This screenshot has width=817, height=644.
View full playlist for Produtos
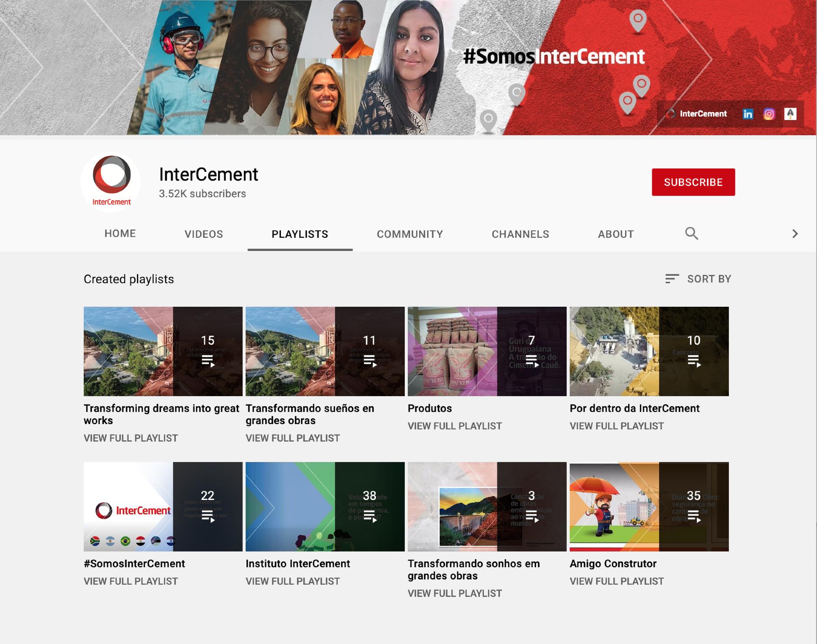455,426
